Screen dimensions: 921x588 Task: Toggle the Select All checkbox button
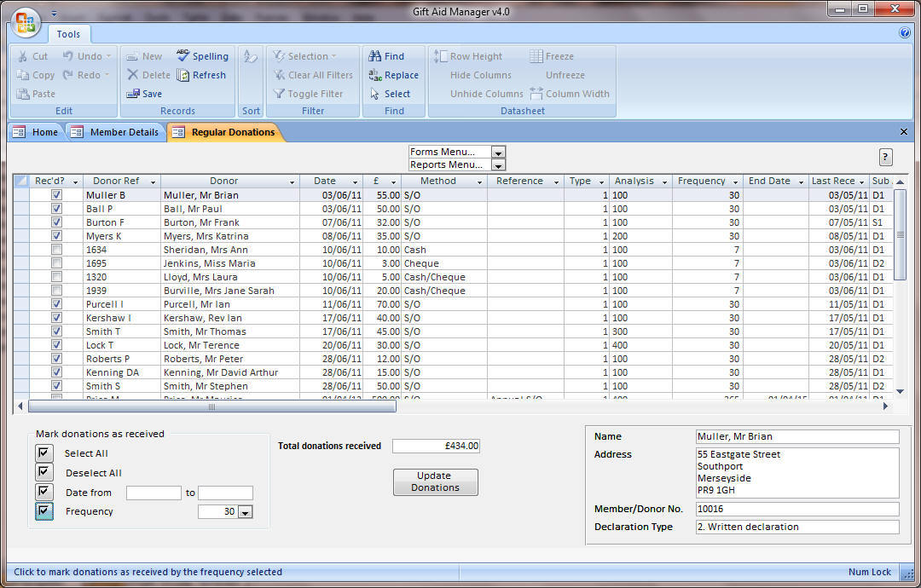pyautogui.click(x=44, y=453)
